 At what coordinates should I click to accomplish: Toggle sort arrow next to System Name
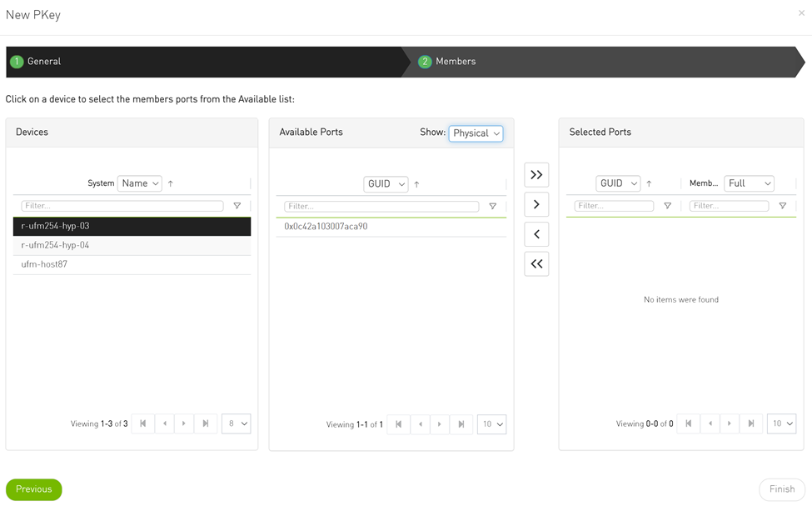coord(171,183)
